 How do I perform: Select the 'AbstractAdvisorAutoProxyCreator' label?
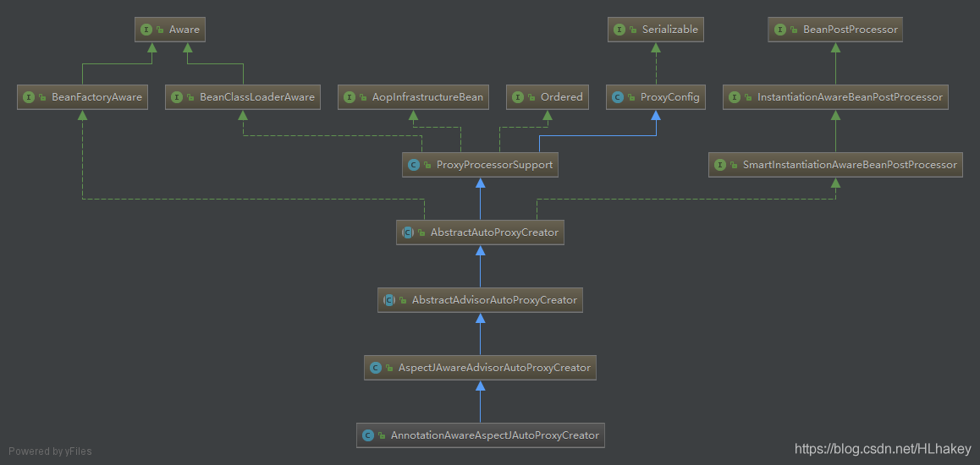(494, 300)
